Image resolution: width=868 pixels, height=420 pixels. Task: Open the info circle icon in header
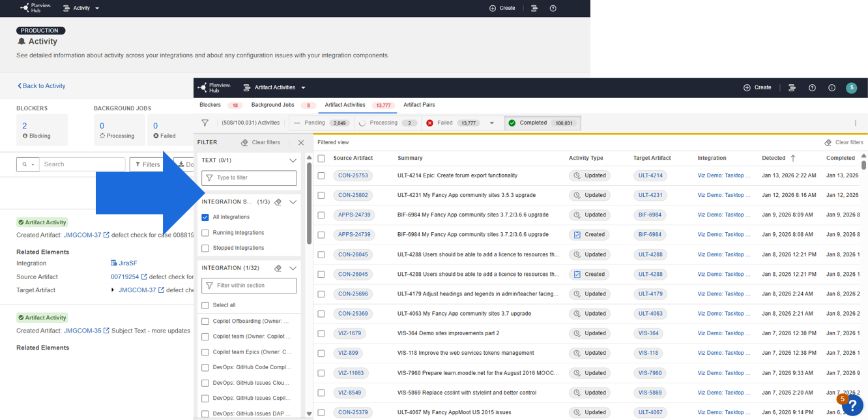(832, 88)
